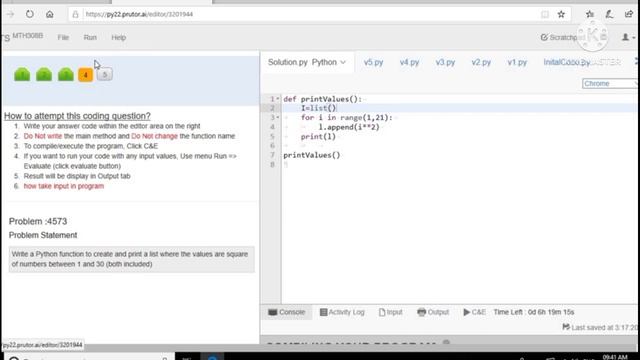640x360 pixels.
Task: Click the Problem :4573 heading
Action: tap(38, 221)
